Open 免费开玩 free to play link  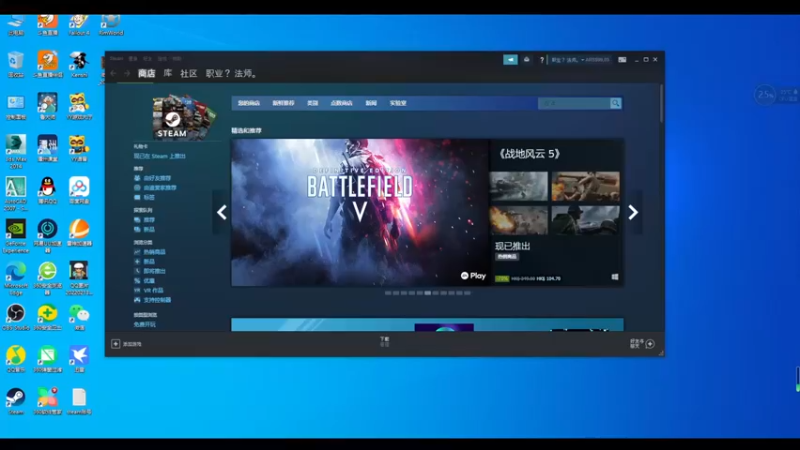144,324
